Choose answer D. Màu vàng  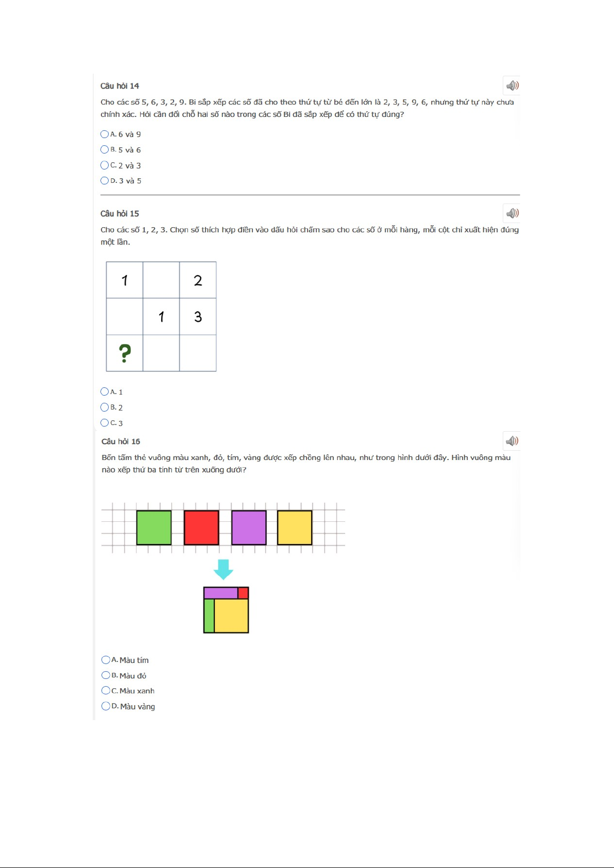coord(106,706)
